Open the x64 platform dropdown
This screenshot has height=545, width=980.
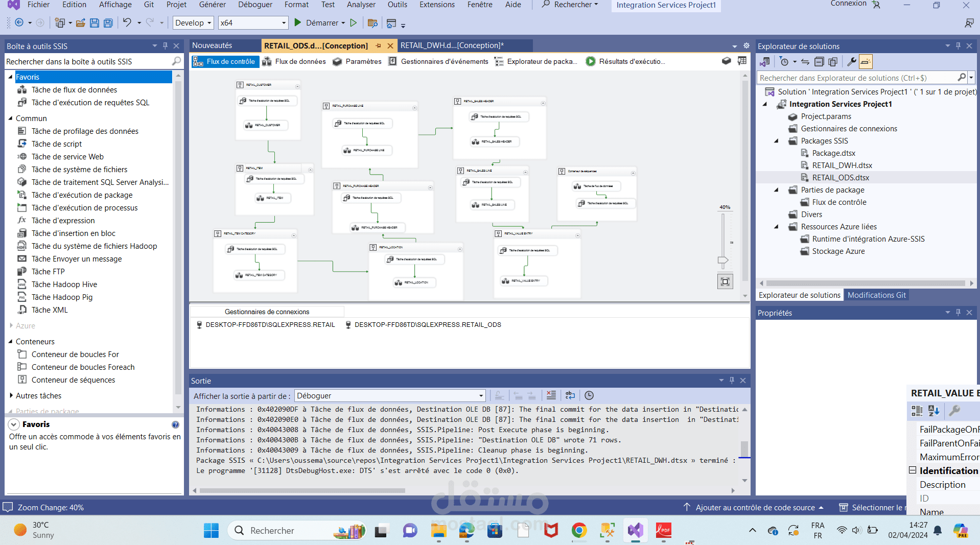click(253, 23)
